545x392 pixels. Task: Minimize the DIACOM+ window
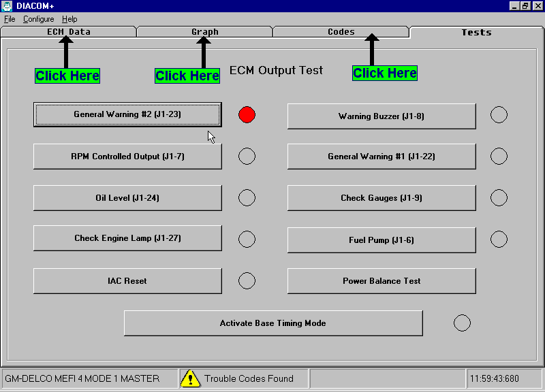coord(514,6)
